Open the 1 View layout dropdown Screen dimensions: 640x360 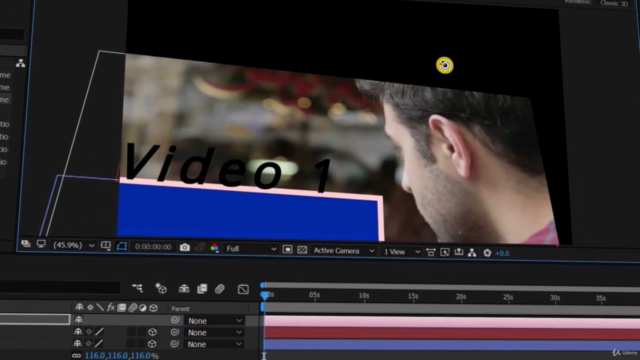402,252
